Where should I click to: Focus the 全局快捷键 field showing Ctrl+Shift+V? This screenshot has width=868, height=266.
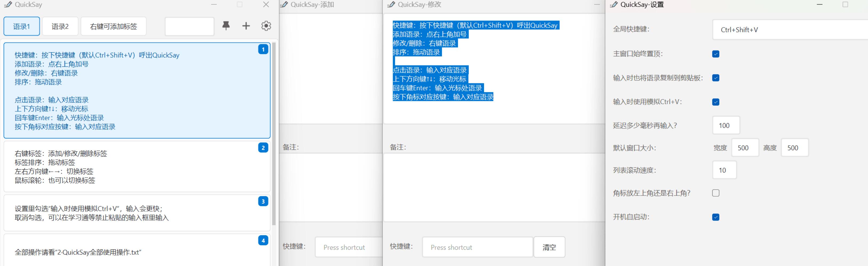[x=790, y=30]
